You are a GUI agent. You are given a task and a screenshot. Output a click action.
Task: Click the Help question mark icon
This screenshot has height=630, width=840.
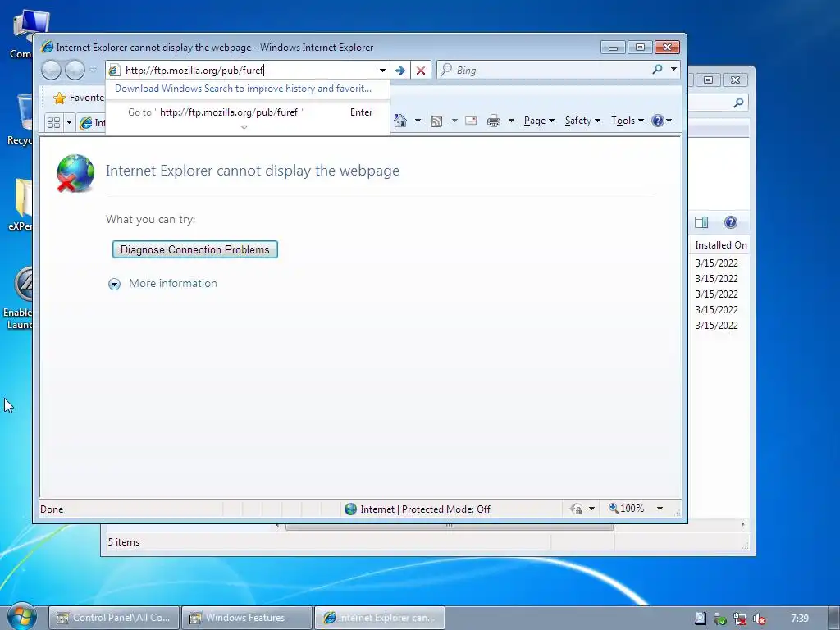658,121
